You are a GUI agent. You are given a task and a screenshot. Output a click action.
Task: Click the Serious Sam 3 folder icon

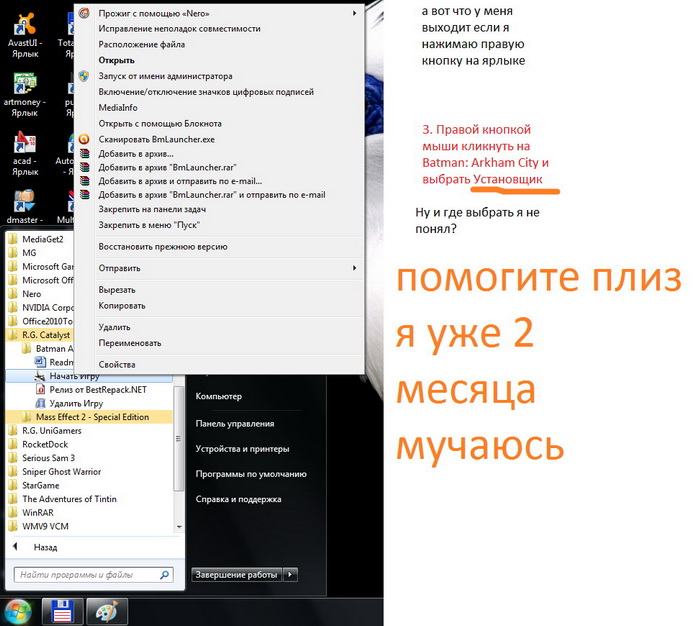13,458
